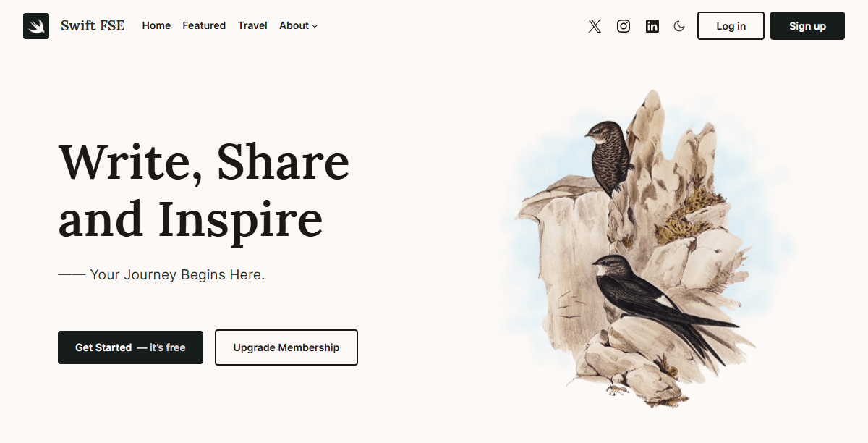Click the Write, Share and Inspire heading
The height and width of the screenshot is (443, 868).
pyautogui.click(x=204, y=190)
